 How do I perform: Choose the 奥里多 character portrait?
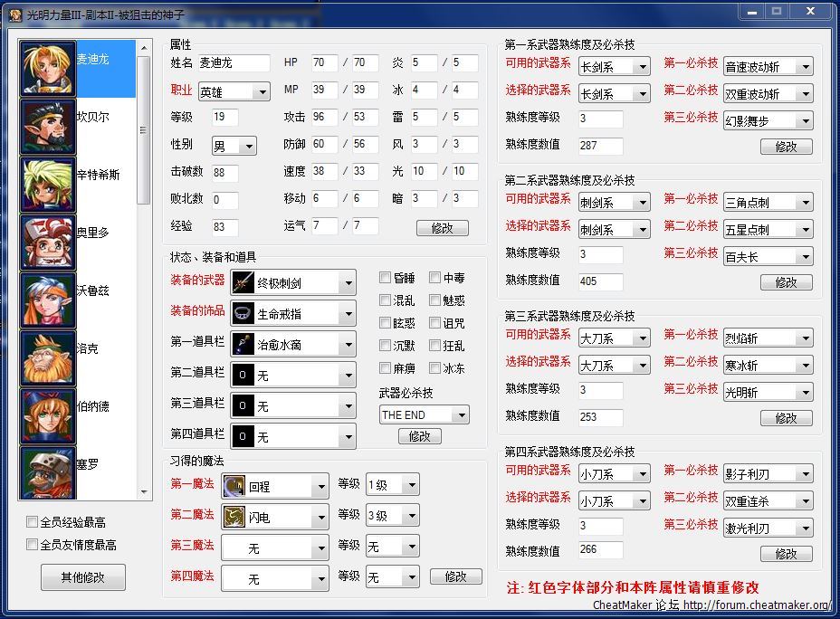coord(47,243)
